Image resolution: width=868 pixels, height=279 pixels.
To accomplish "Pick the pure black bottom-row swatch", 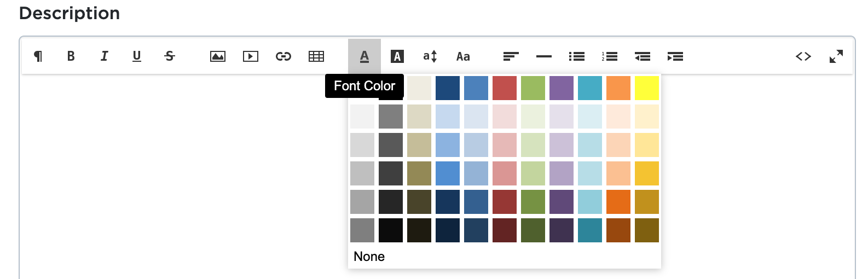I will coord(391,230).
